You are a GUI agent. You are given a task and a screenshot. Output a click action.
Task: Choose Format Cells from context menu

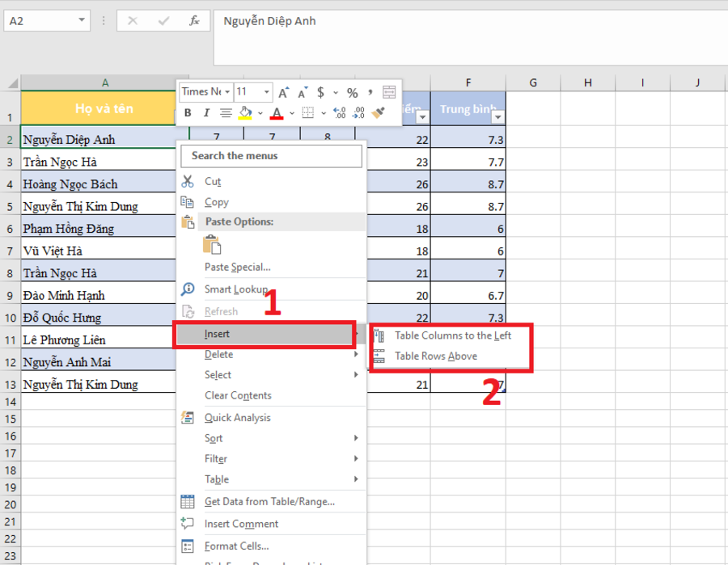tap(271, 546)
